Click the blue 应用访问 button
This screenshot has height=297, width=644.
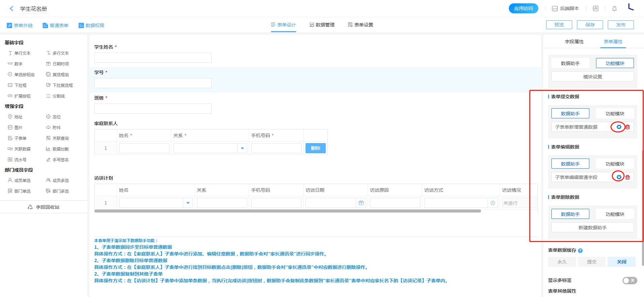tap(523, 8)
